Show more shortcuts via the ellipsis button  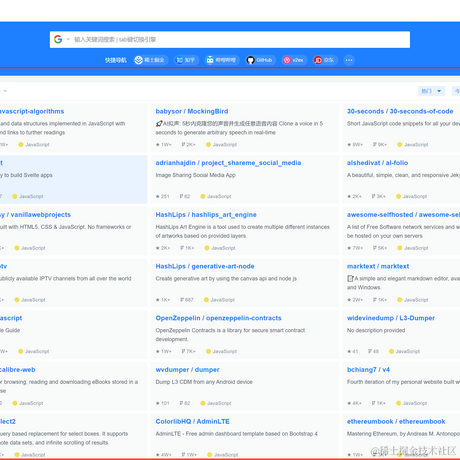click(x=349, y=60)
